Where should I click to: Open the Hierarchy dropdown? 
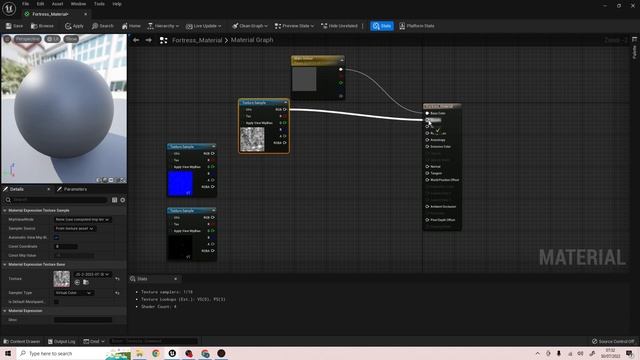click(163, 26)
